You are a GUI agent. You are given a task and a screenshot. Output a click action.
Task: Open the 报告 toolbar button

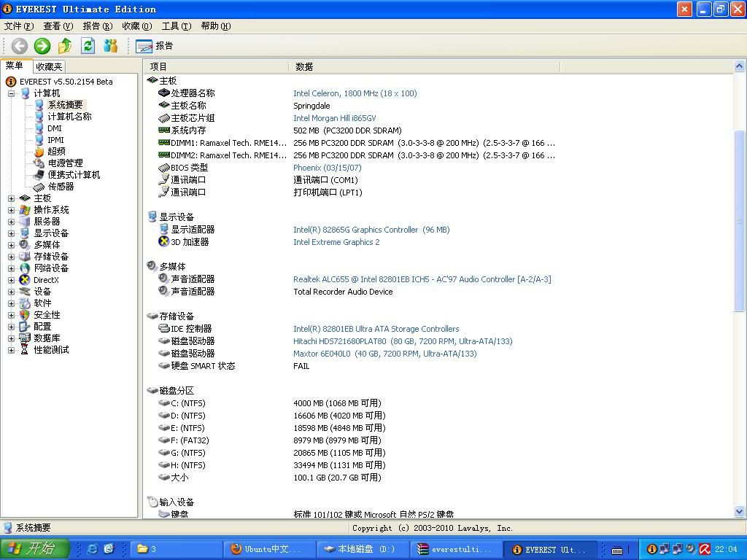click(x=155, y=46)
